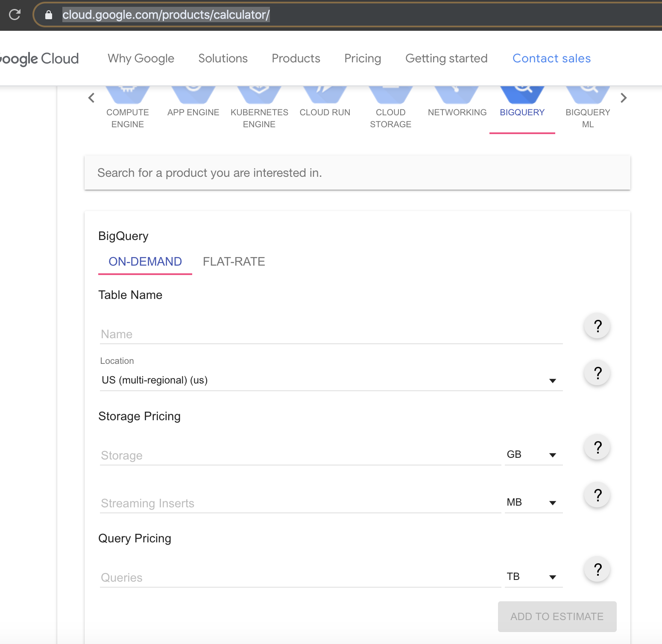Focus the Streaming Inserts input field
Screen dimensions: 662x644
[x=300, y=503]
